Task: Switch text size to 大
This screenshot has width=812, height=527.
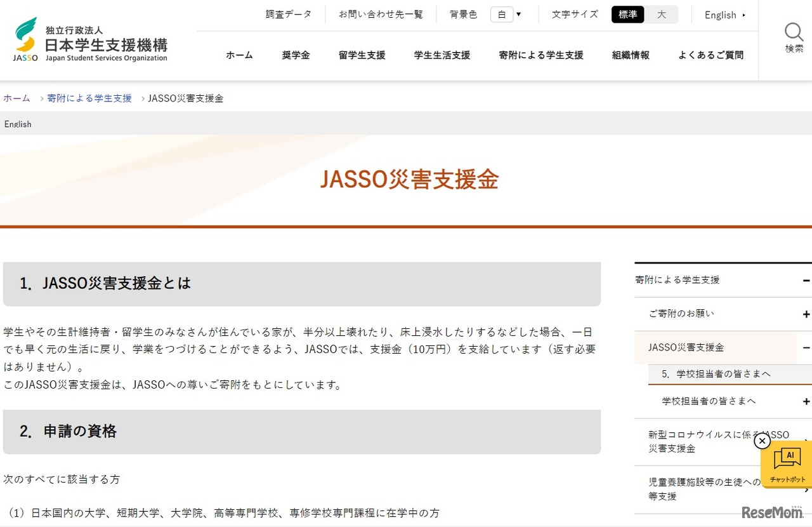Action: 662,14
